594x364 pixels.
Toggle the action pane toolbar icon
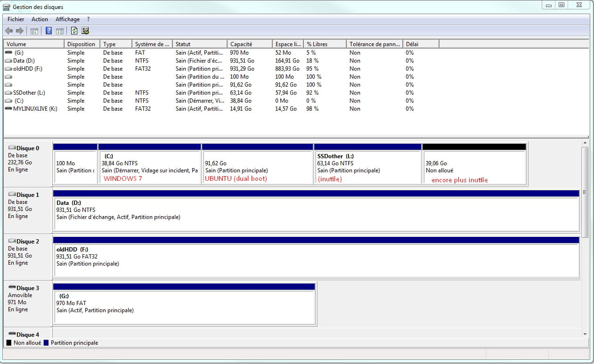pyautogui.click(x=60, y=31)
